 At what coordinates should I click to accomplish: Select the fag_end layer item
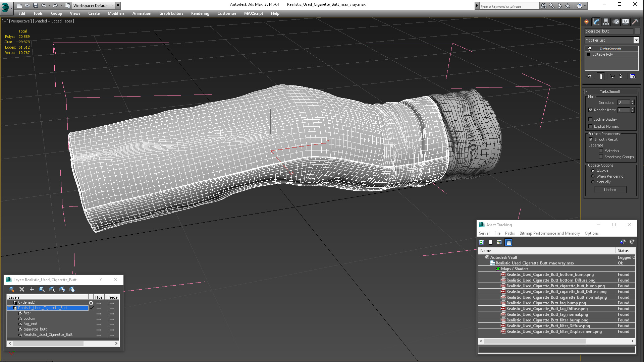(x=30, y=324)
